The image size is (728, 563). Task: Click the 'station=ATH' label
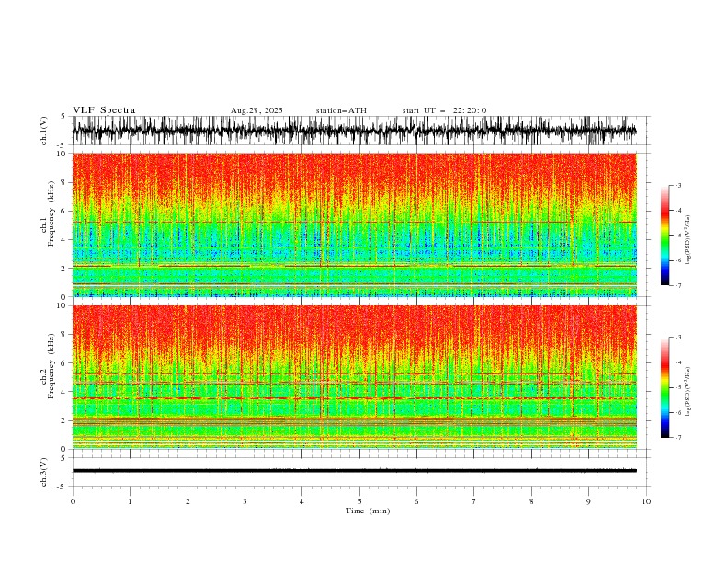(x=341, y=110)
